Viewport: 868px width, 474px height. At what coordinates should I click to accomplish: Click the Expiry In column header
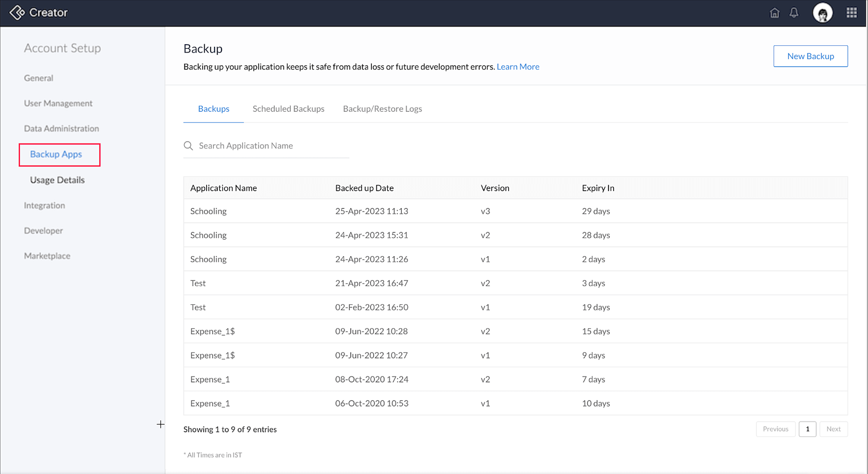(x=598, y=188)
